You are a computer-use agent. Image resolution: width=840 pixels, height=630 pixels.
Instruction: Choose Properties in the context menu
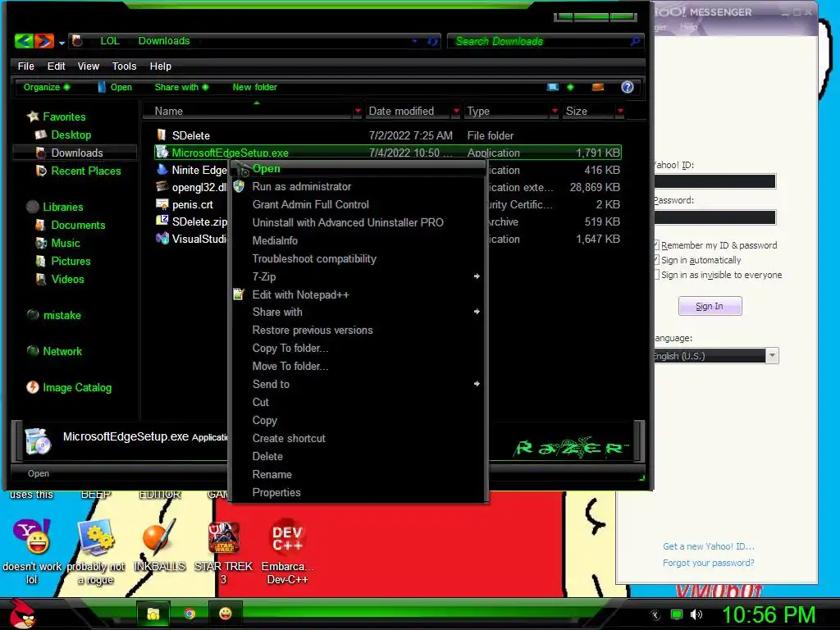pos(359,492)
